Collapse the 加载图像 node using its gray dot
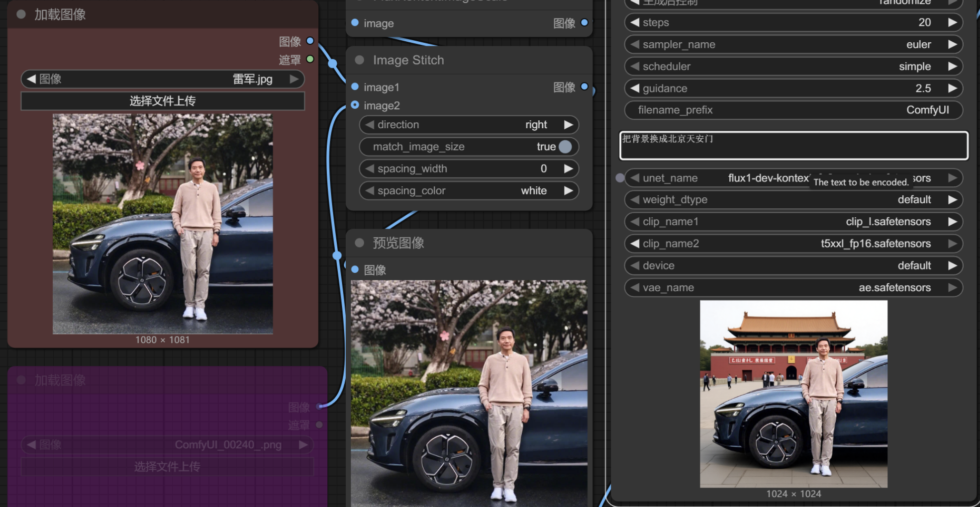 [x=21, y=14]
